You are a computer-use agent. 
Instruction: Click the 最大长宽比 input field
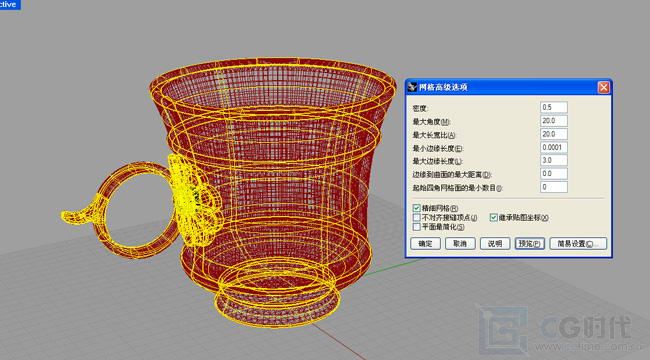pyautogui.click(x=554, y=134)
